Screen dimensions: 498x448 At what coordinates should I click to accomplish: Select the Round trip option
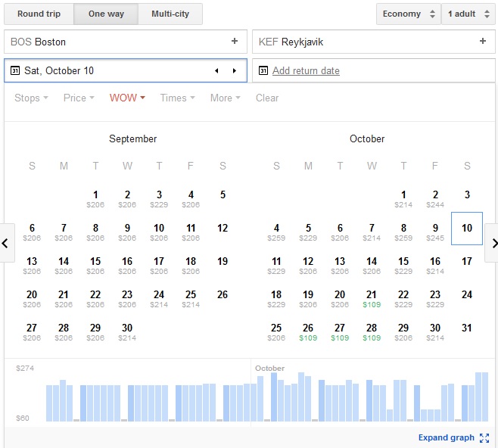click(x=39, y=14)
